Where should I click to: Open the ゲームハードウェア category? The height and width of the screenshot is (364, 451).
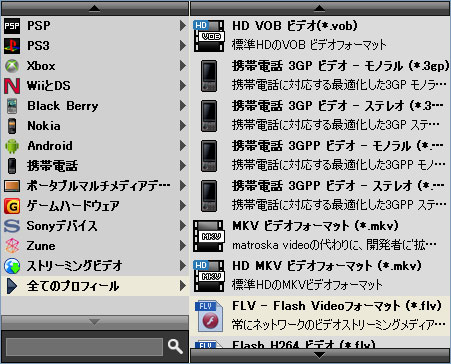pyautogui.click(x=95, y=206)
